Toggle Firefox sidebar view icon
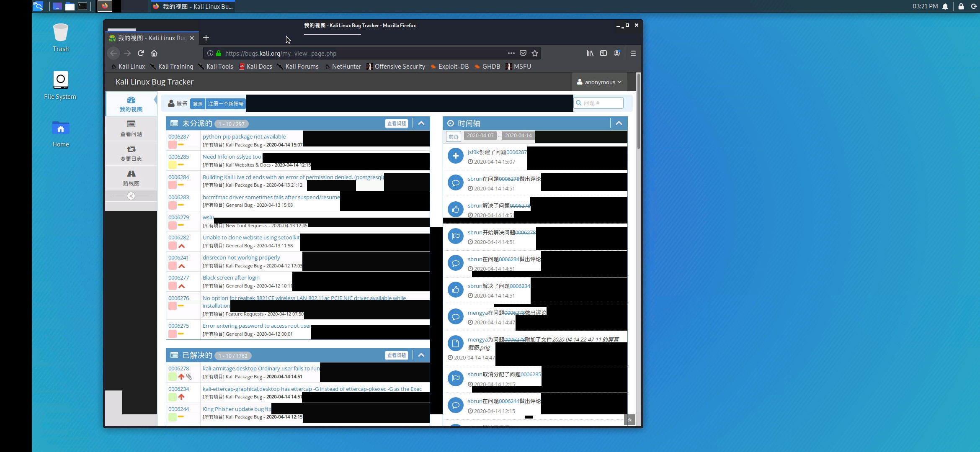The image size is (980, 452). pos(603,53)
